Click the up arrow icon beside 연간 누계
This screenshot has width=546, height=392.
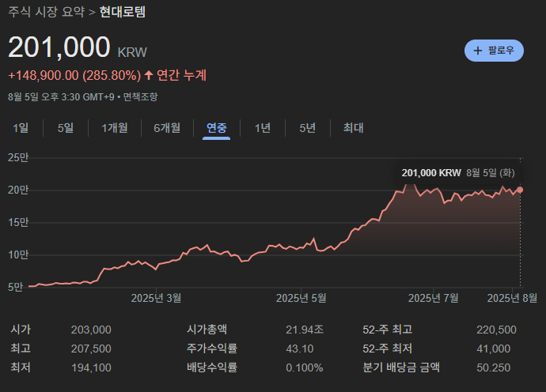[149, 75]
